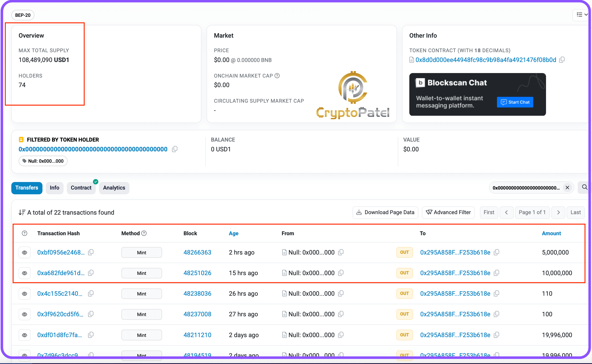Click Start Chat on Blockscan banner
Viewport: 592px width, 364px height.
[515, 102]
